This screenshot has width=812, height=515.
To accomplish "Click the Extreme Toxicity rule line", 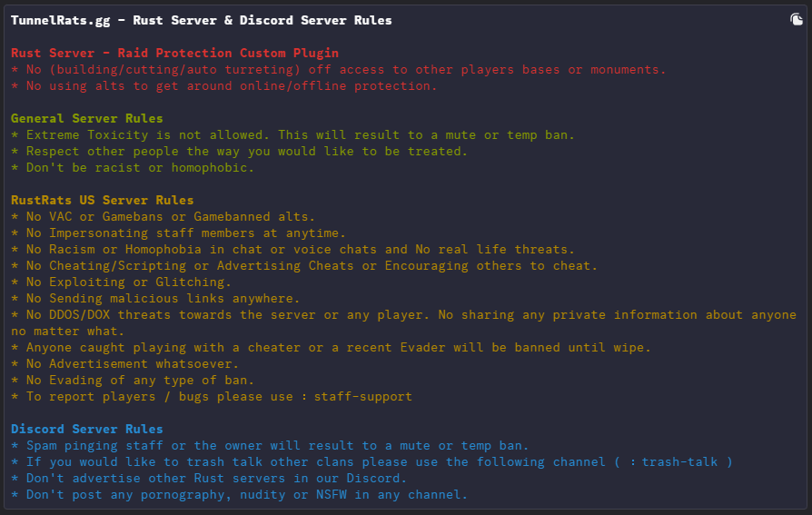I will (293, 135).
